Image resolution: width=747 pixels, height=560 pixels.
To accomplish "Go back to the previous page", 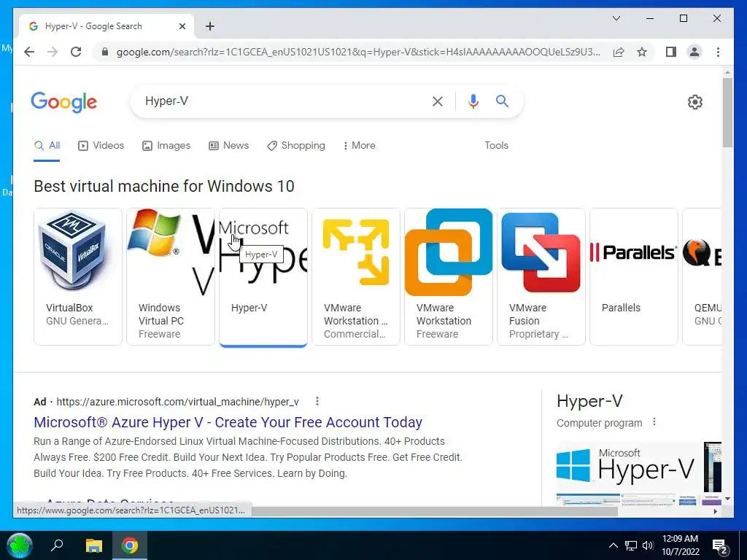I will [29, 52].
